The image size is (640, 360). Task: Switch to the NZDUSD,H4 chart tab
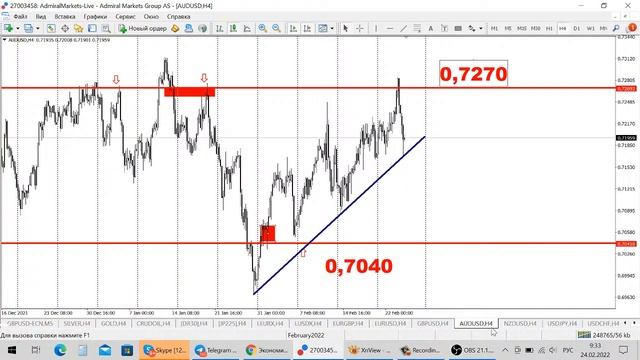pos(520,323)
